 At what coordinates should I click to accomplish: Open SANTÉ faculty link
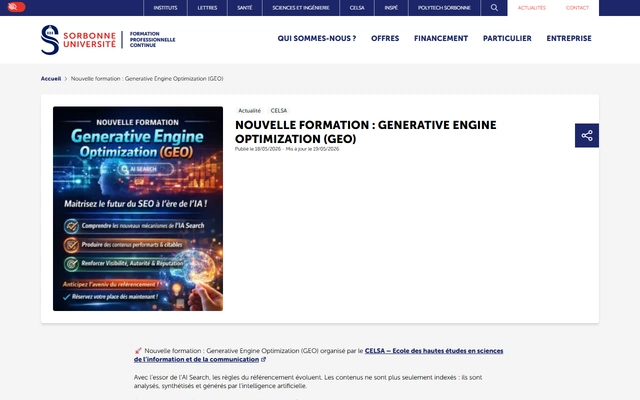[x=244, y=8]
